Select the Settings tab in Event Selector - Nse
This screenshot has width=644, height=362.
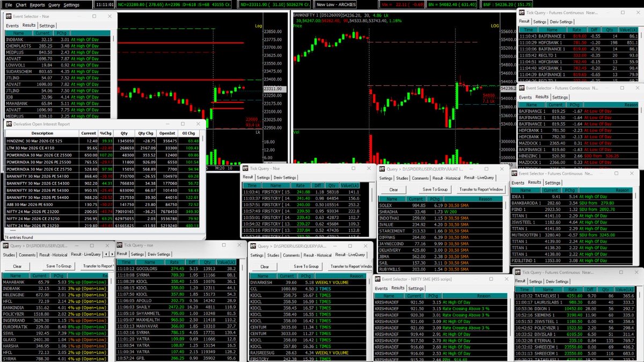coord(47,25)
